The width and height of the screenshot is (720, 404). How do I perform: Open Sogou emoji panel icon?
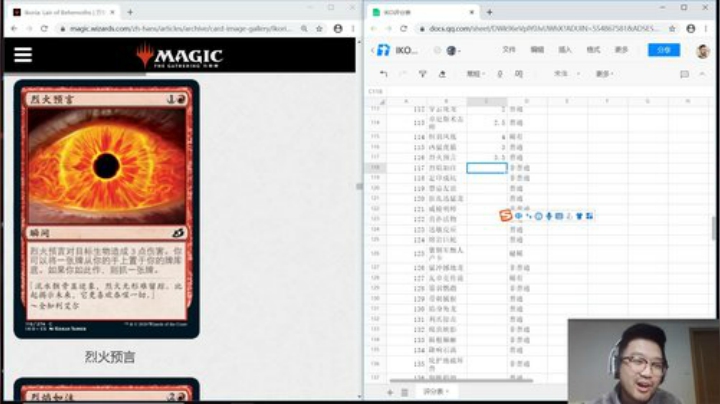539,216
